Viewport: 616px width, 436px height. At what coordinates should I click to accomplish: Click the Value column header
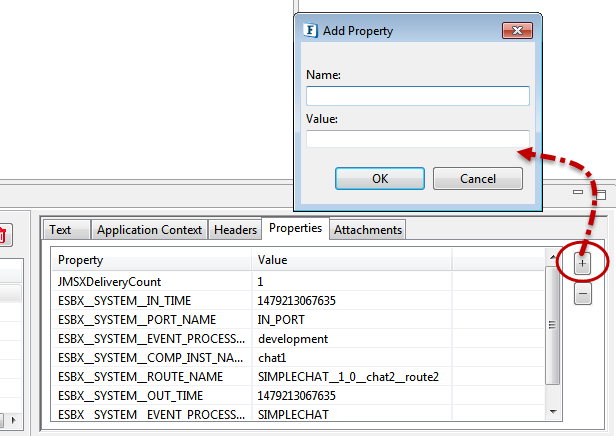coord(352,260)
